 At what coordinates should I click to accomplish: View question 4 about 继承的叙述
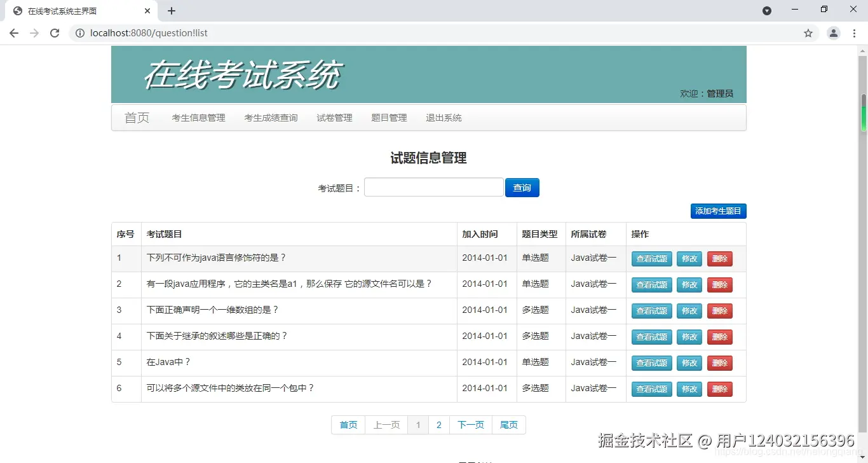pos(651,337)
